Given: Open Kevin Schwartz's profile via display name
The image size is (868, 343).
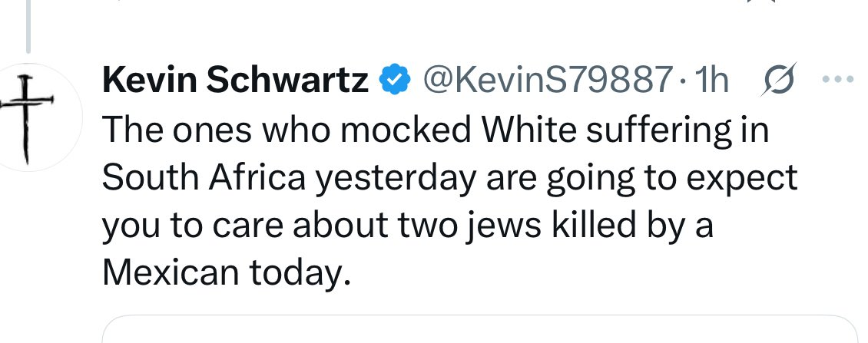Looking at the screenshot, I should (x=235, y=80).
